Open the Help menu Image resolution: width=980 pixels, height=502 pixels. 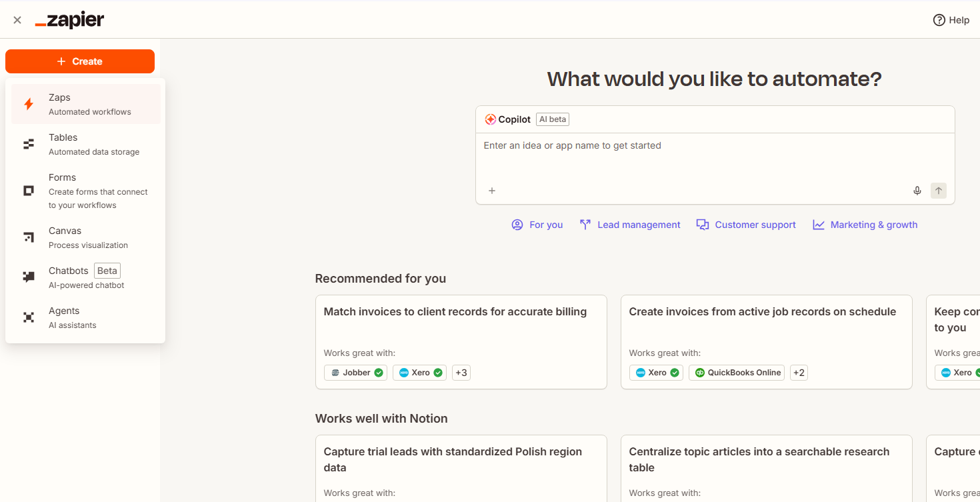click(951, 20)
